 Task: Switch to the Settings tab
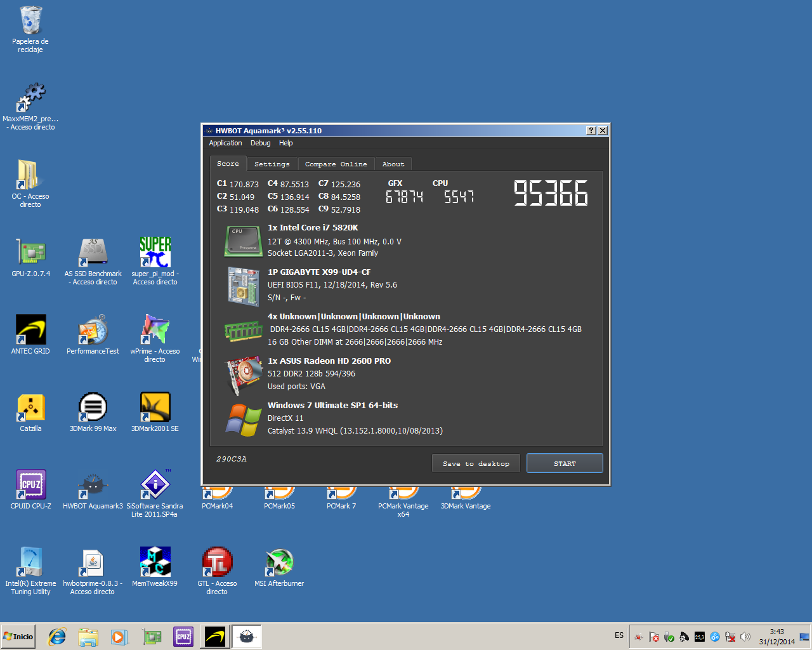(272, 164)
